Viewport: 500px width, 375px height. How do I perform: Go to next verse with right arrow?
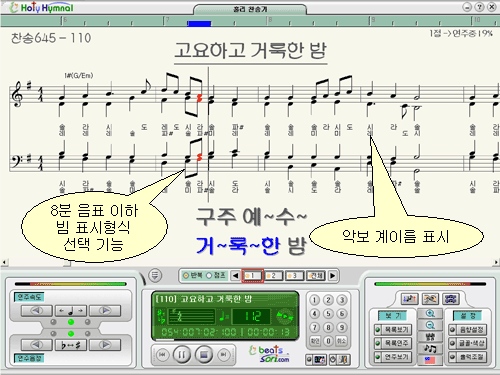(333, 276)
